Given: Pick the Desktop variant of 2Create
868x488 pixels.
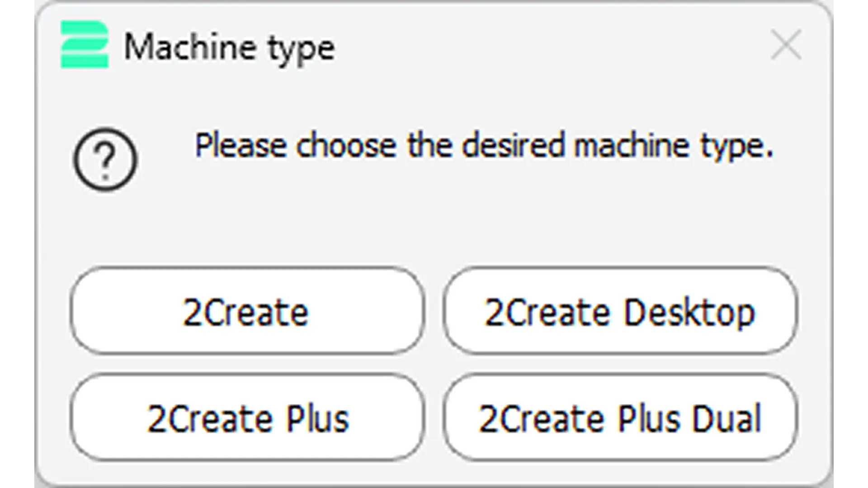Looking at the screenshot, I should click(x=620, y=311).
